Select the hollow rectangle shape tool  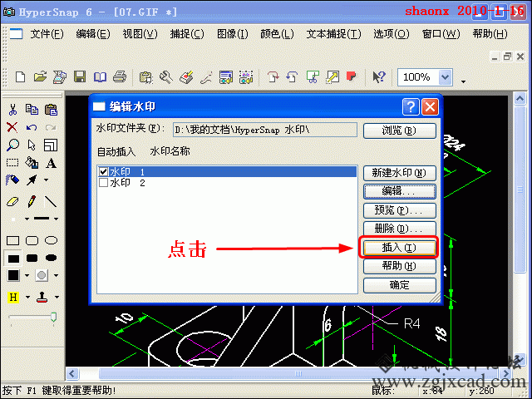13,241
